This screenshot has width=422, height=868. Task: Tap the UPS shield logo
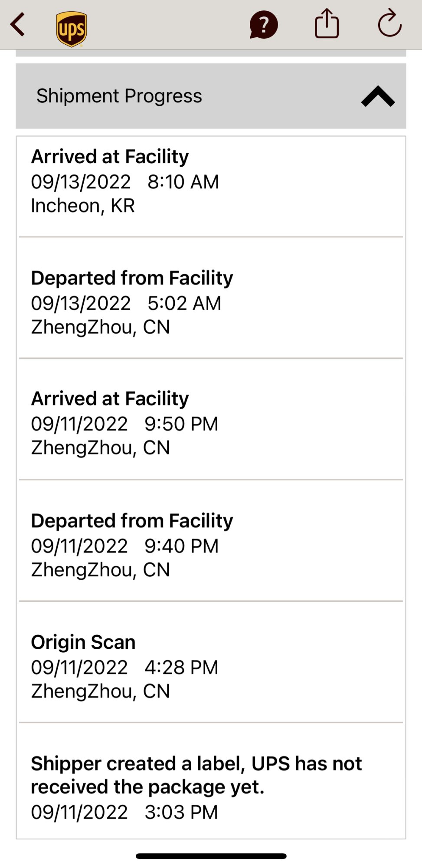[72, 29]
